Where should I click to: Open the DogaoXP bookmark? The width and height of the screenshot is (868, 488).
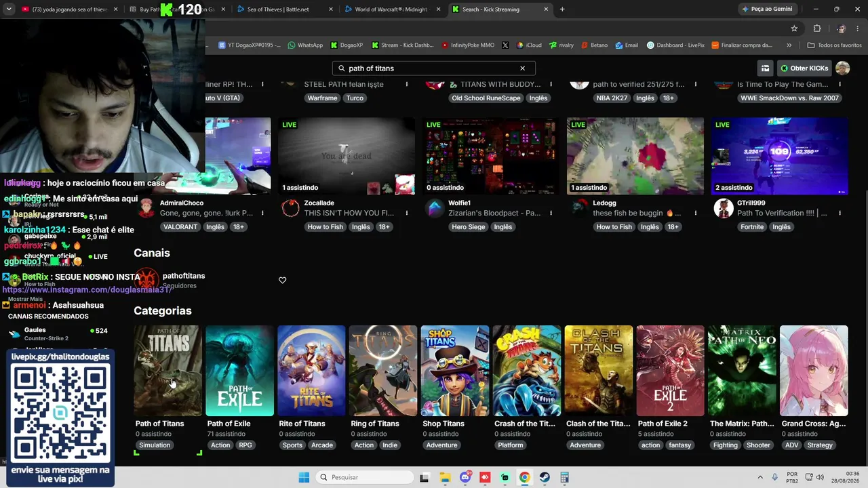[347, 45]
